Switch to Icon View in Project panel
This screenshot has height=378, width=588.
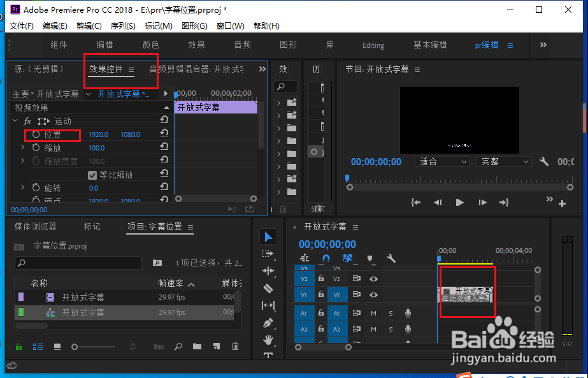tap(57, 347)
